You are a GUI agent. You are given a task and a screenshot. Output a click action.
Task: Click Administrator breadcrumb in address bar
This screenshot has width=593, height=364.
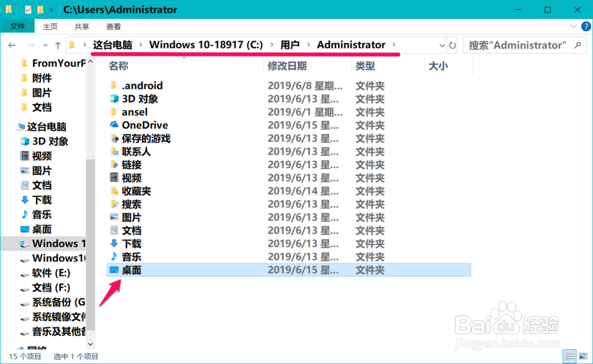(351, 45)
